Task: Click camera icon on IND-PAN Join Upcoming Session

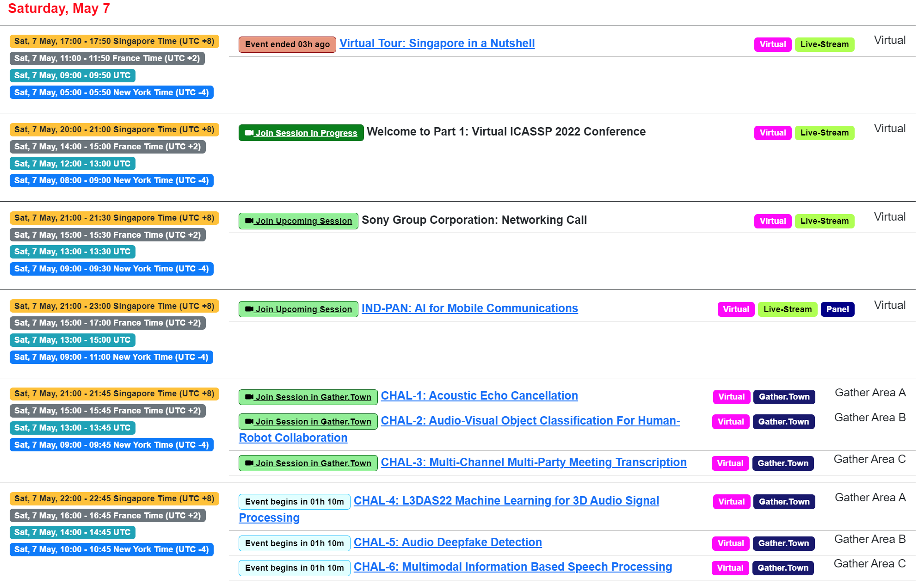Action: (x=249, y=309)
